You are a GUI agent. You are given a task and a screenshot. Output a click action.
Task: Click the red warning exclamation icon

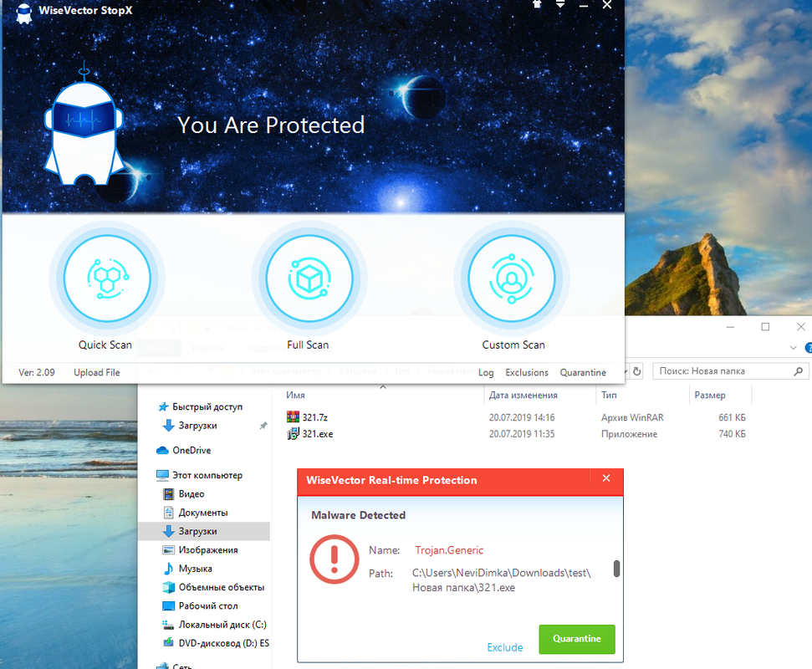pos(334,559)
